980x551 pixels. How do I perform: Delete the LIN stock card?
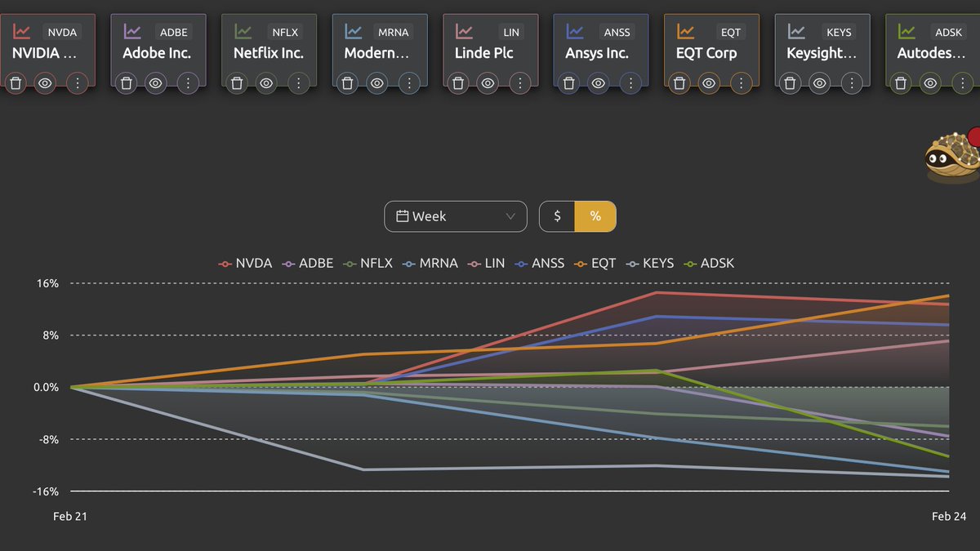click(458, 83)
